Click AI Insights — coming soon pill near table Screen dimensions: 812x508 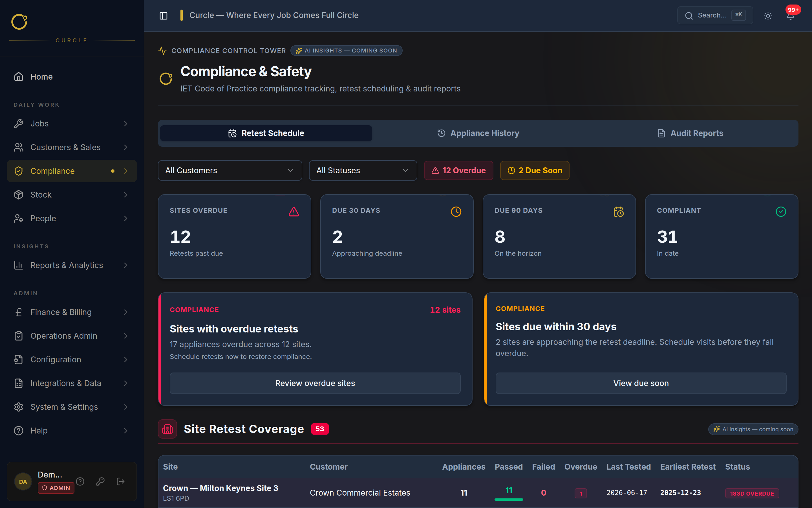753,429
